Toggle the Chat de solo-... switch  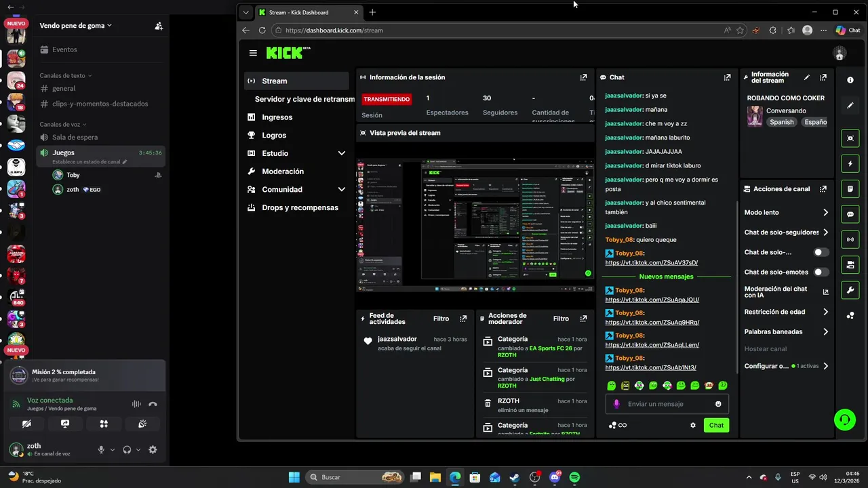(x=821, y=252)
